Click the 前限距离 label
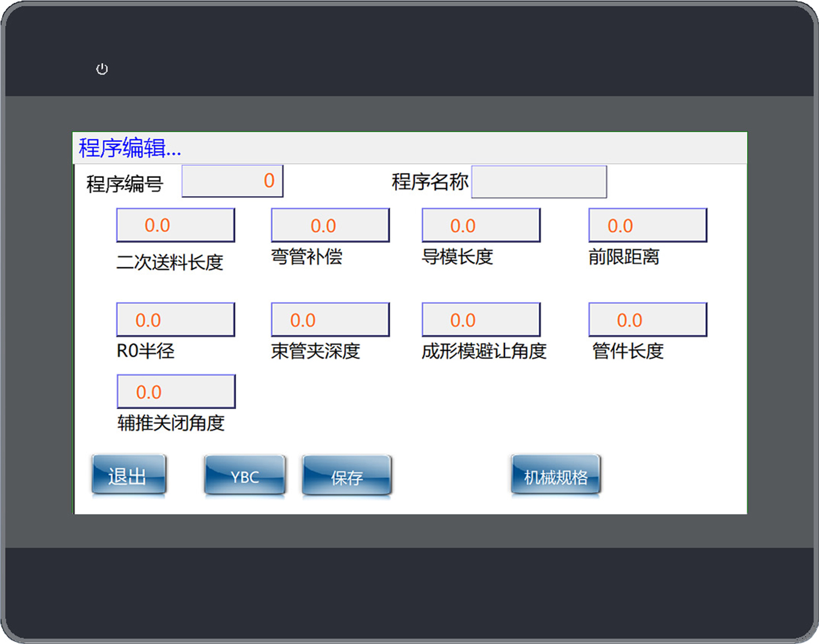The image size is (819, 644). pyautogui.click(x=624, y=256)
